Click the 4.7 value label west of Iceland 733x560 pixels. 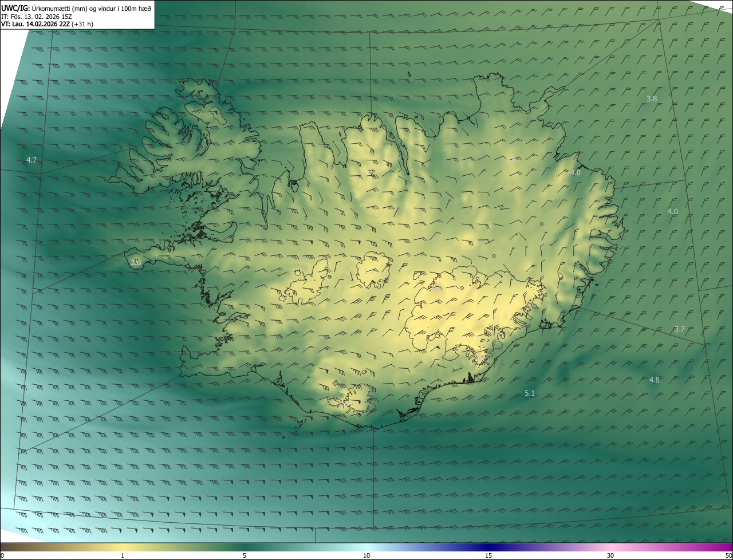(x=31, y=160)
